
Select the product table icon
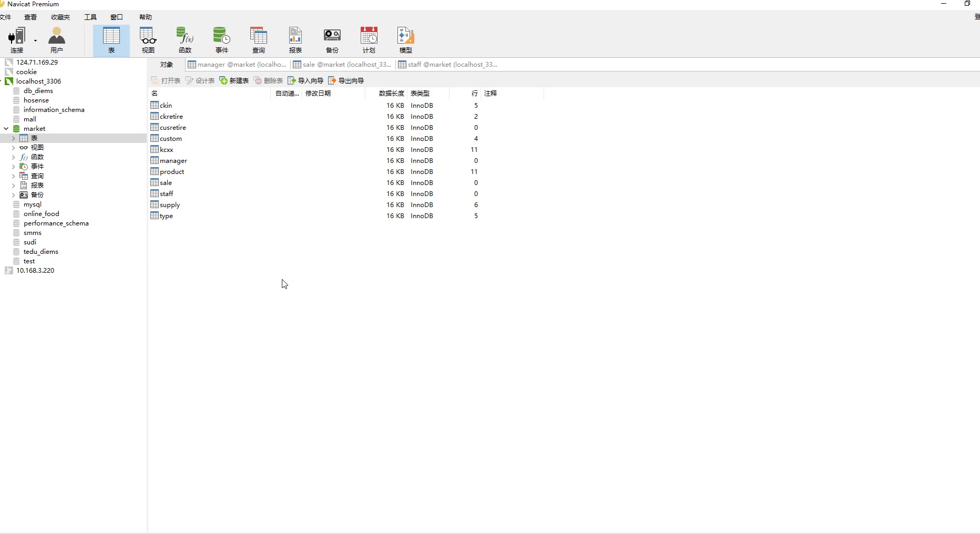click(x=155, y=171)
